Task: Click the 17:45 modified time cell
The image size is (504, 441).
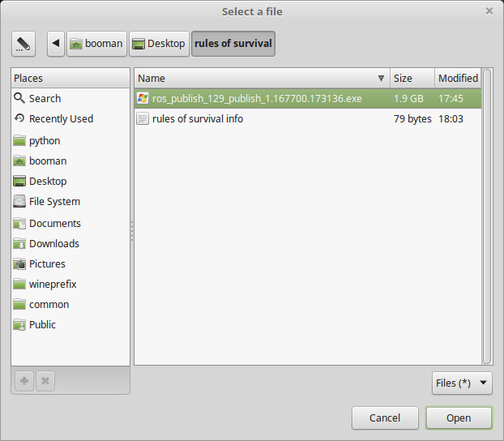Action: point(451,98)
